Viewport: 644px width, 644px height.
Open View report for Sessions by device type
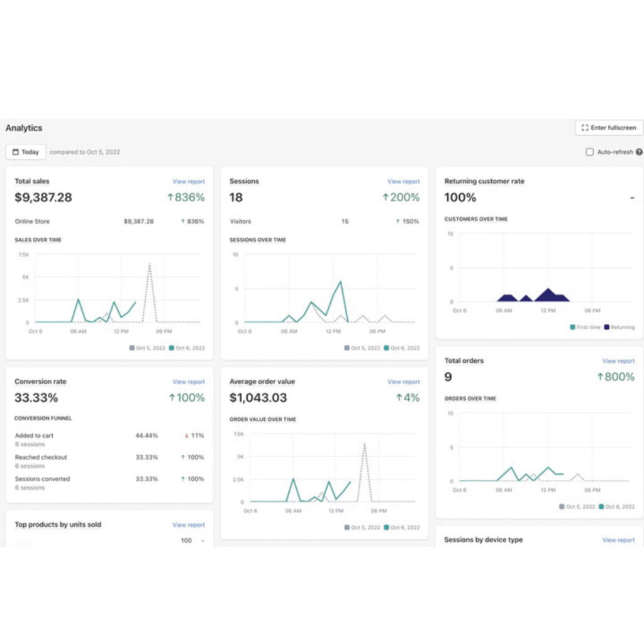point(618,540)
